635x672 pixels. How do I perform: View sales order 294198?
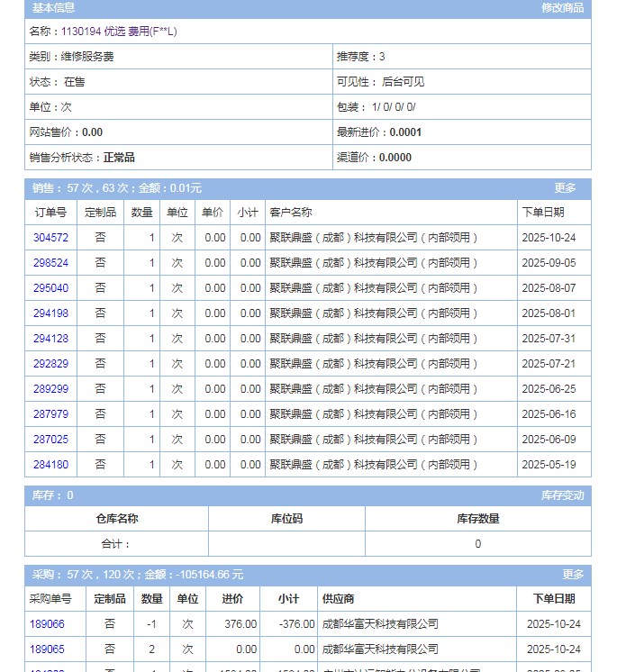[x=50, y=313]
